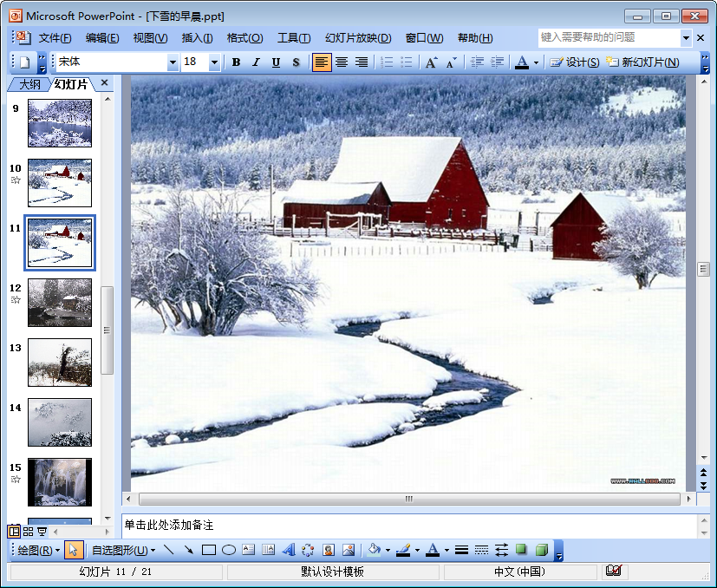Click the new blank document icon

click(24, 62)
